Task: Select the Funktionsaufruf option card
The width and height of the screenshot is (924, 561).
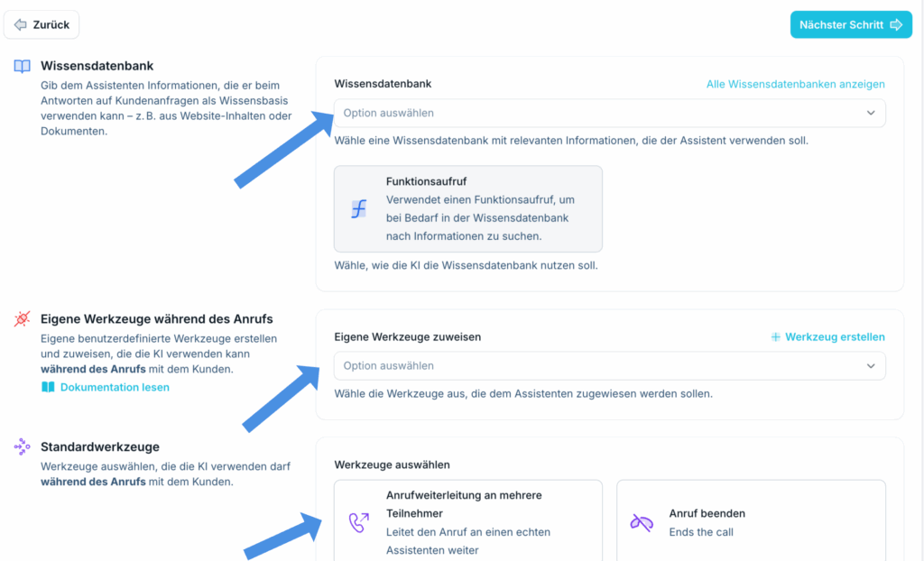Action: 468,208
